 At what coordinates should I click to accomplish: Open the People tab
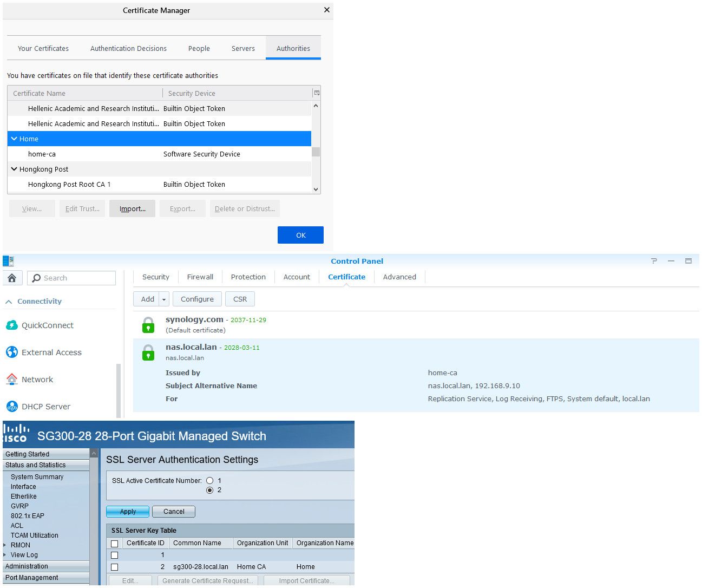(x=199, y=48)
